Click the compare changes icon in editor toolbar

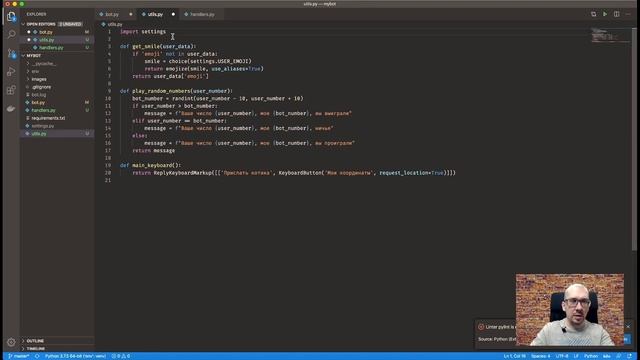click(593, 14)
